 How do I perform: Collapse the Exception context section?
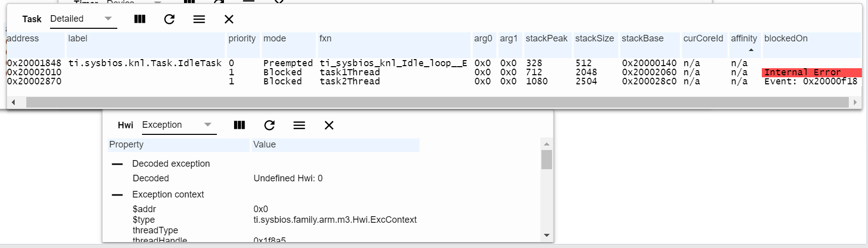tap(117, 195)
